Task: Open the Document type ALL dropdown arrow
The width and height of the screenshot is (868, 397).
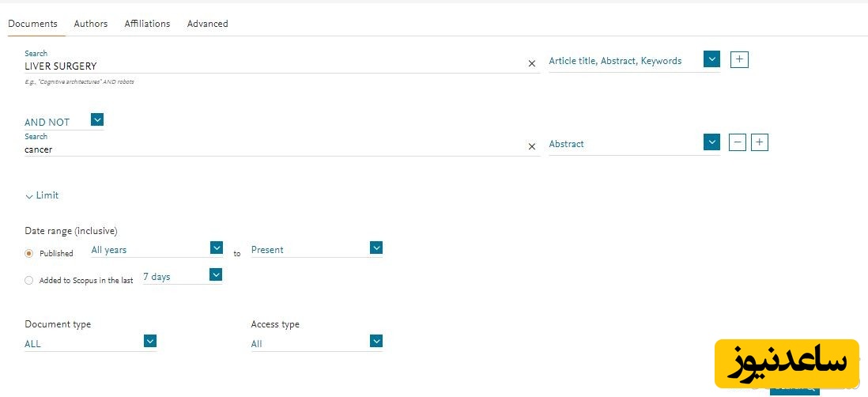Action: 150,341
